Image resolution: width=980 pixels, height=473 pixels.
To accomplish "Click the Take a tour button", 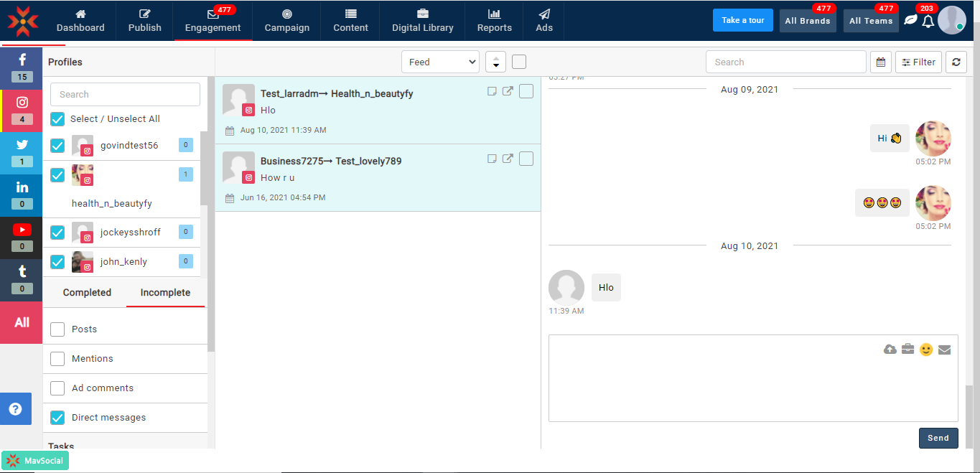I will click(742, 20).
